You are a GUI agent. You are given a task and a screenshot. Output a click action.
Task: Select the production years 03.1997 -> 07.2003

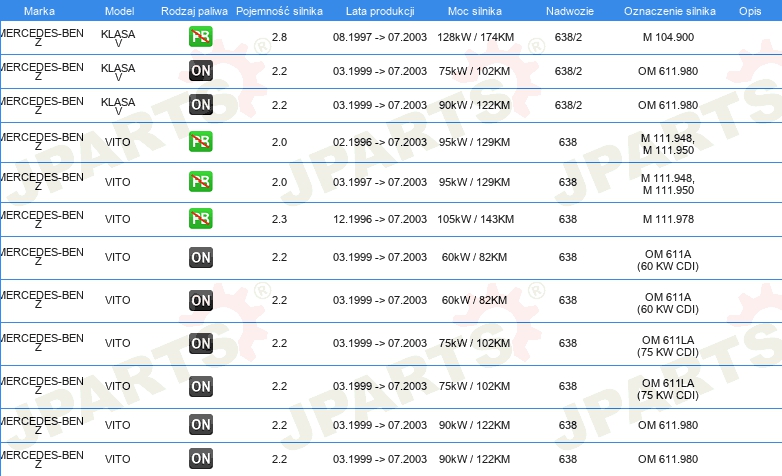pyautogui.click(x=380, y=182)
